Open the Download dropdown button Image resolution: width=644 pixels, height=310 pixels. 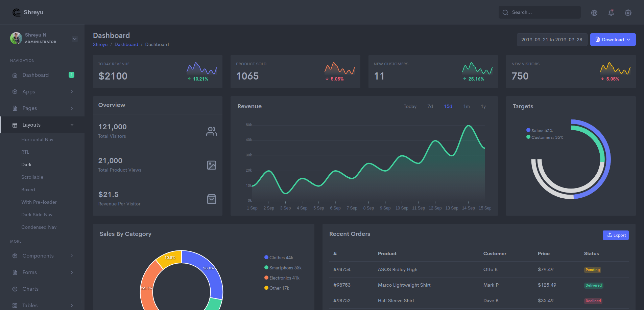pyautogui.click(x=613, y=40)
